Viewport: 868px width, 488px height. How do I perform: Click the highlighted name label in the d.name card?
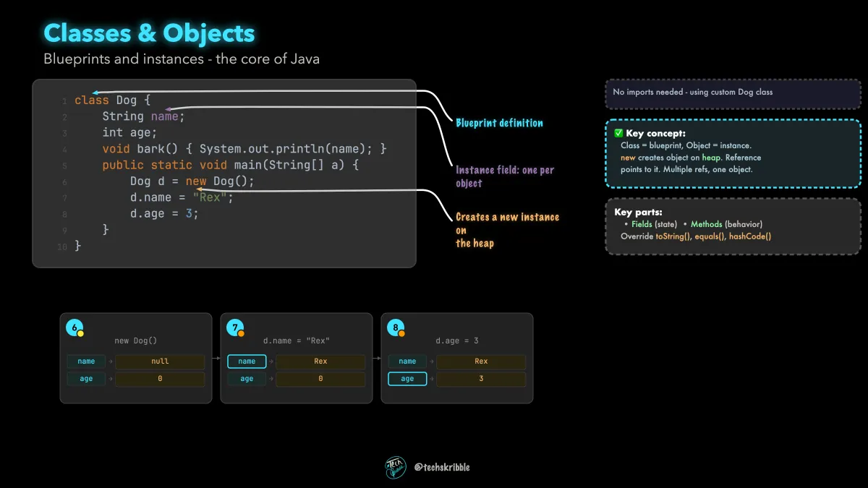click(247, 361)
